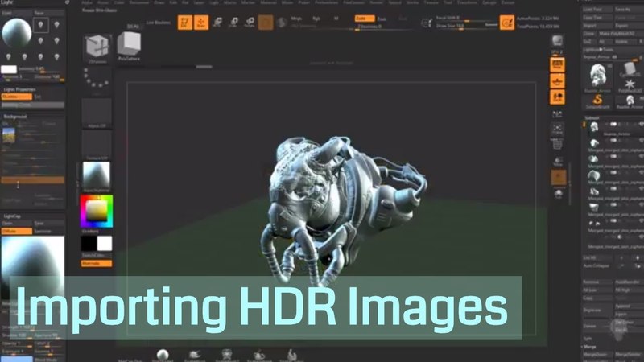
Task: Adjust the Draw Size slider
Action: click(467, 26)
